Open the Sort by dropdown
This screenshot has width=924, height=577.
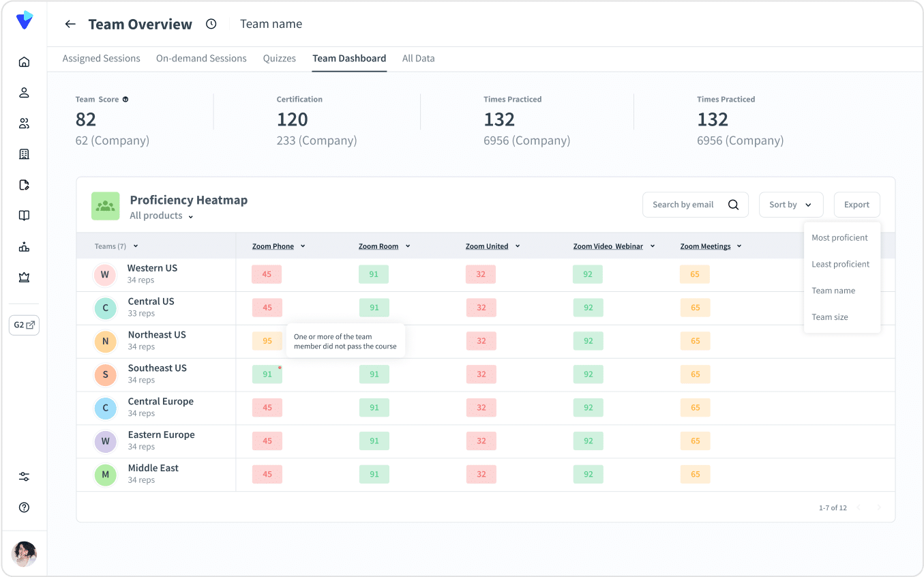click(791, 205)
